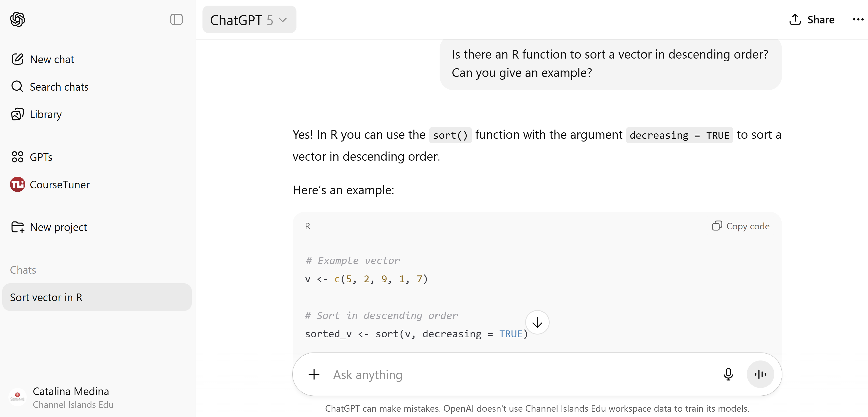Toggle voice mode with waveform button
This screenshot has width=868, height=417.
760,374
